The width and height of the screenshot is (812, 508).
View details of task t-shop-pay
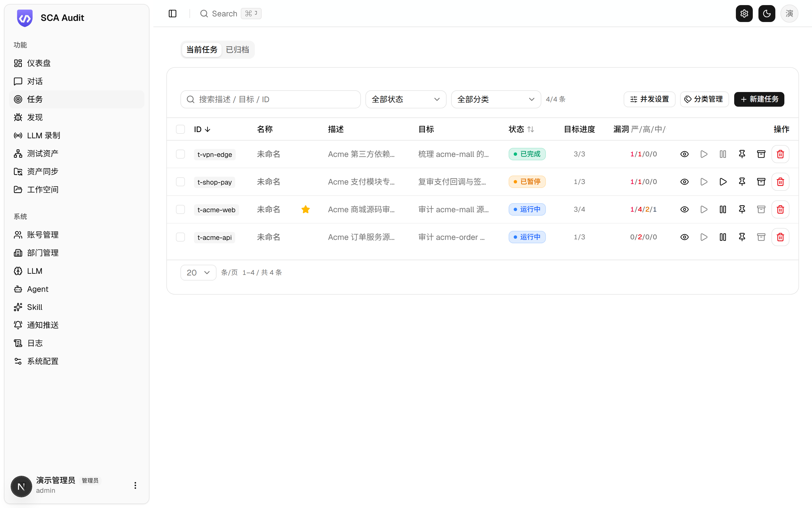point(685,182)
